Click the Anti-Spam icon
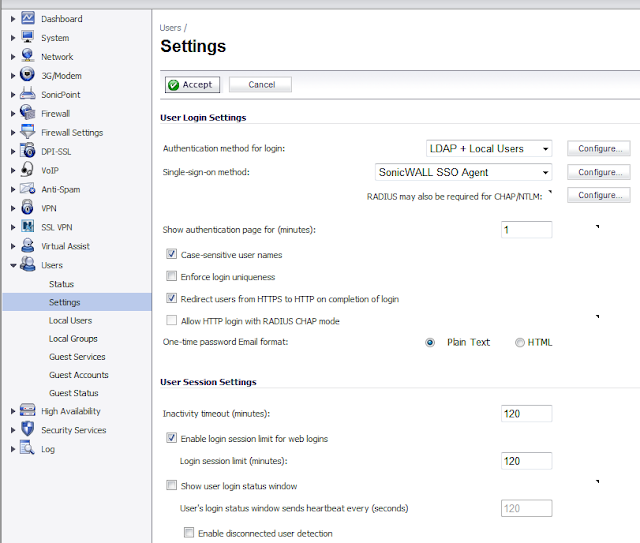The width and height of the screenshot is (640, 543). coord(28,189)
